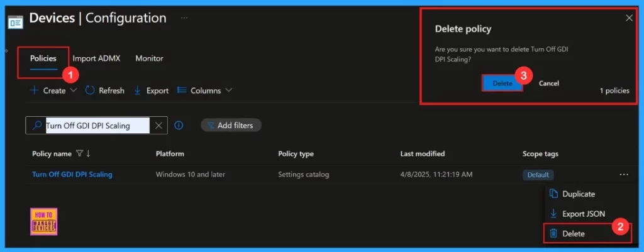Viewport: 644px width, 252px height.
Task: Click the Duplicate copy icon
Action: point(553,194)
